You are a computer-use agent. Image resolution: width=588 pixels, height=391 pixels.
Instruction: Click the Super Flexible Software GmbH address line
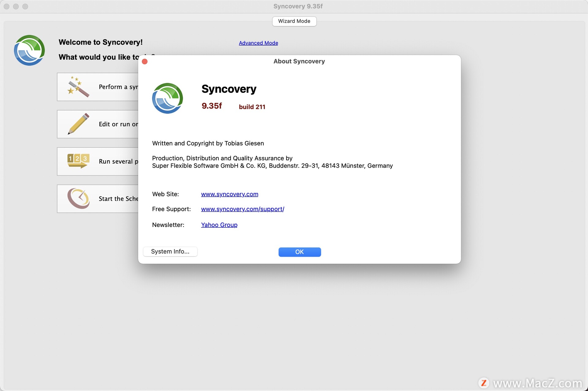click(272, 166)
